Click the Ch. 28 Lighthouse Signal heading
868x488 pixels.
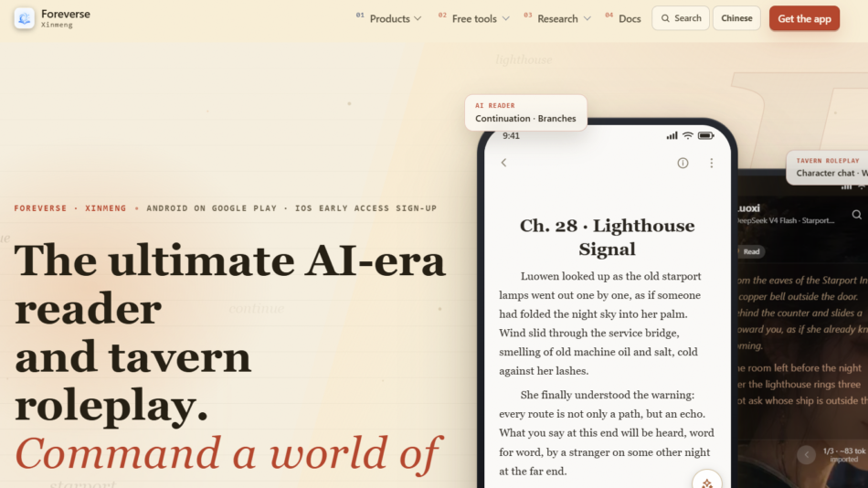click(x=607, y=237)
